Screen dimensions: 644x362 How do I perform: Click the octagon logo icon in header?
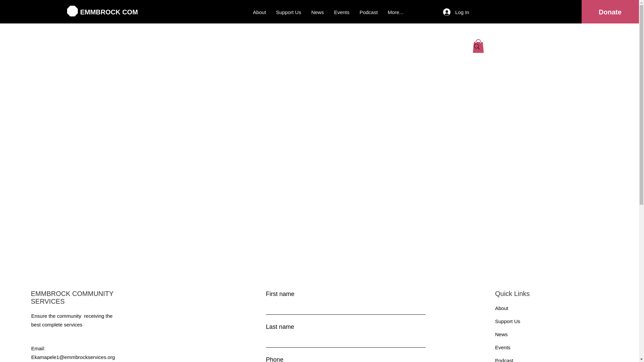[x=72, y=11]
